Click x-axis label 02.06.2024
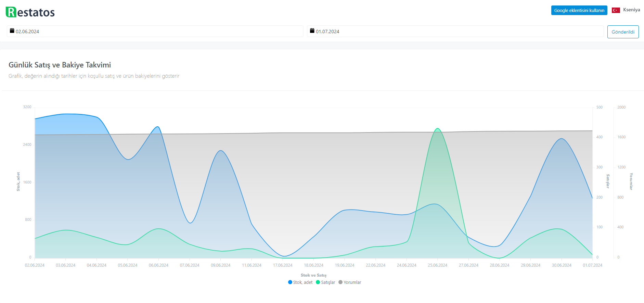Viewport: 644px width, 303px height. (35, 265)
